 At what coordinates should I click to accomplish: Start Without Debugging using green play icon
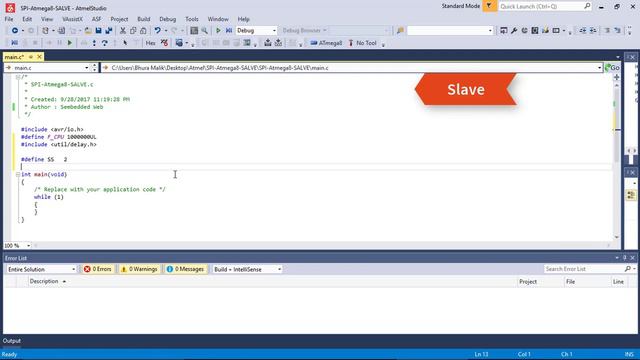218,31
